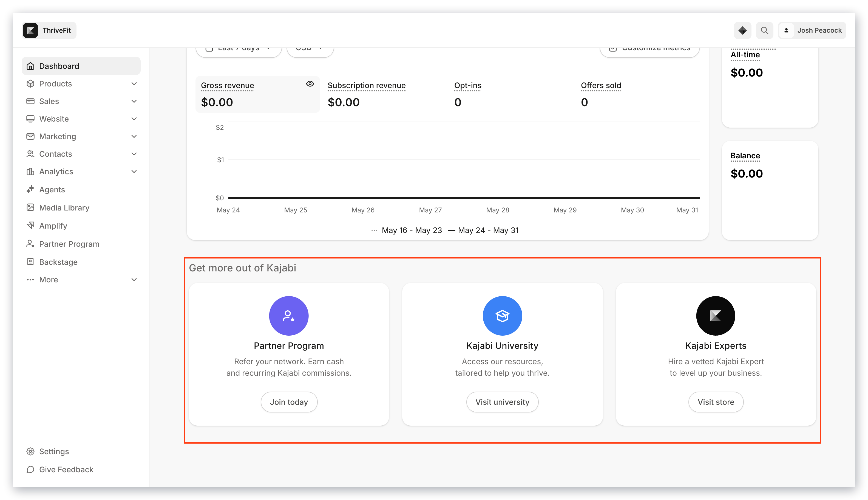This screenshot has width=868, height=500.
Task: Click the May 27 axis label
Action: (x=430, y=210)
